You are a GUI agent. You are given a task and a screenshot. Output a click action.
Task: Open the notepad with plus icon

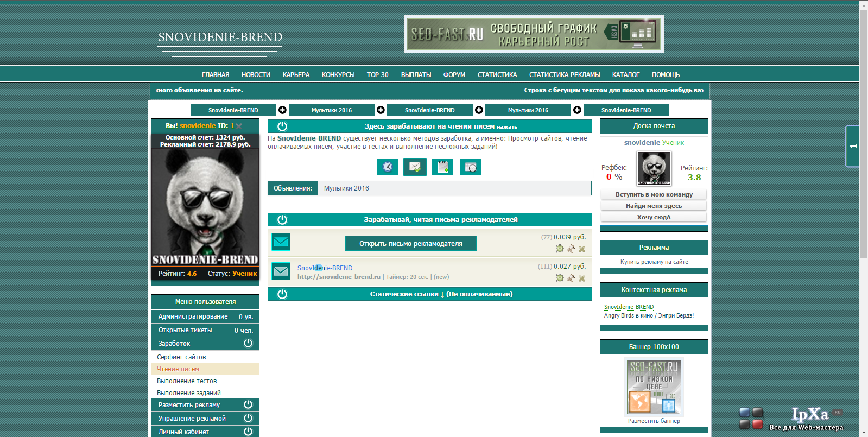tap(442, 167)
